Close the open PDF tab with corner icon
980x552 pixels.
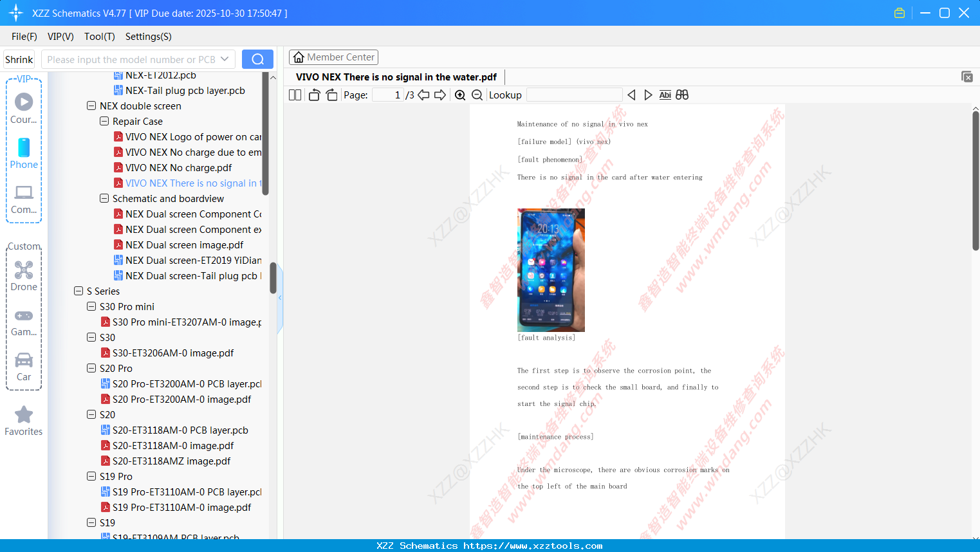966,77
